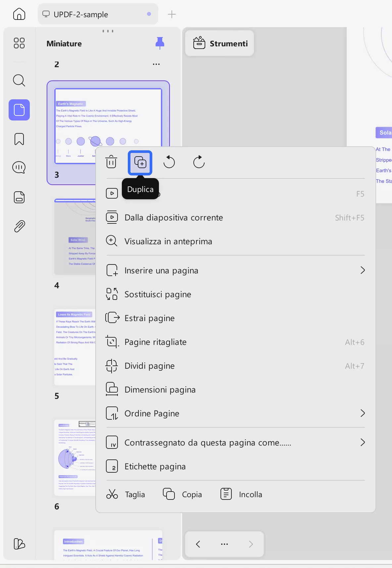Choose Dalla diapositiva corrente
This screenshot has width=392, height=568.
click(x=235, y=217)
